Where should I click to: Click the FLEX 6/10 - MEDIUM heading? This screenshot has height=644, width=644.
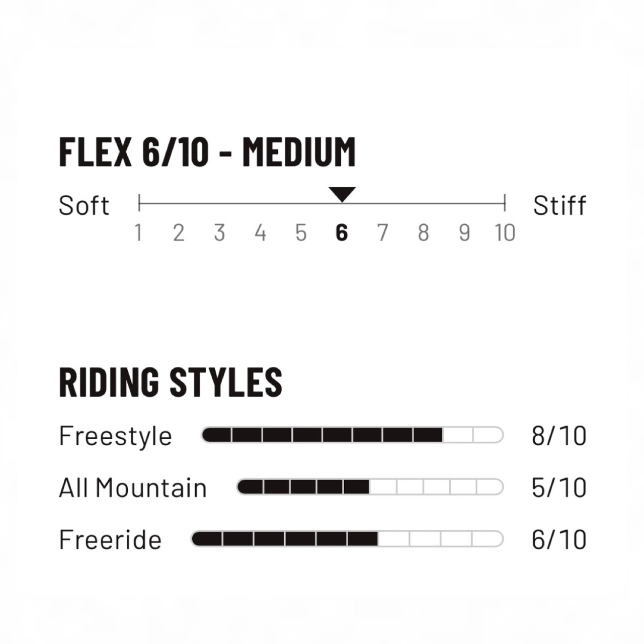(x=207, y=151)
